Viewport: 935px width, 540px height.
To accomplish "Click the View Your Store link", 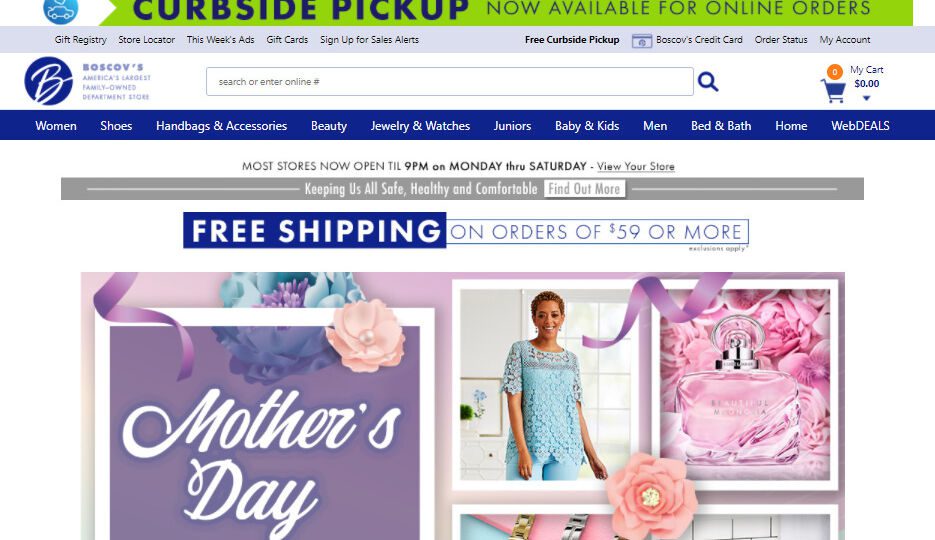I will pos(636,166).
